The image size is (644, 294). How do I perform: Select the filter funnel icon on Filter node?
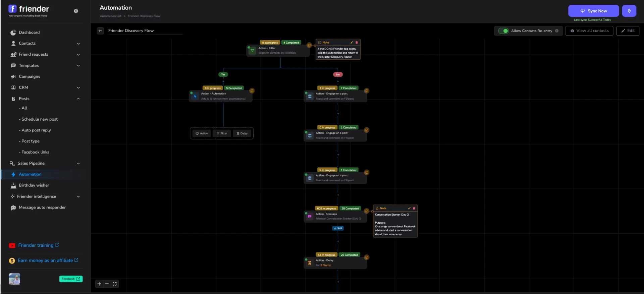click(x=252, y=51)
